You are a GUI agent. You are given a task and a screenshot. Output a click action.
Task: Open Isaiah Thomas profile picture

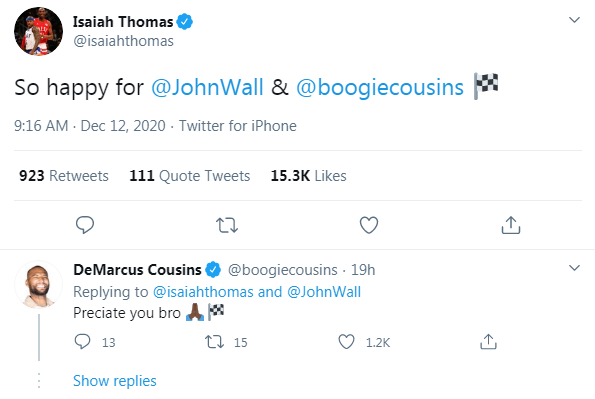[x=38, y=31]
